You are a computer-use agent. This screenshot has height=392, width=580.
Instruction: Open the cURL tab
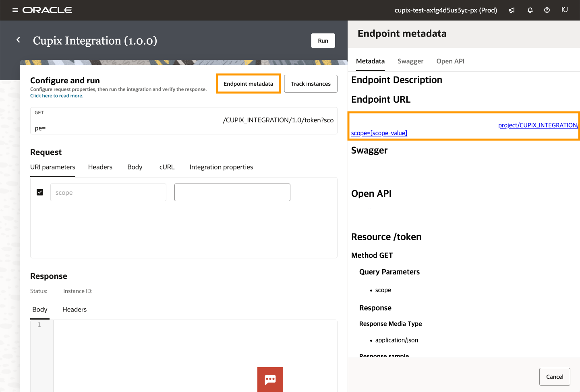pos(167,167)
